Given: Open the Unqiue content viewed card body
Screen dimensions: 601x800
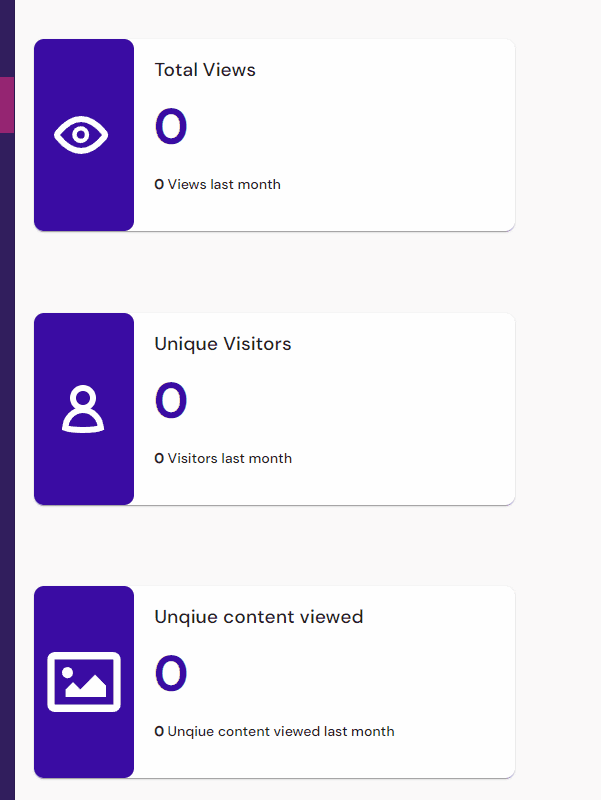Looking at the screenshot, I should (324, 682).
